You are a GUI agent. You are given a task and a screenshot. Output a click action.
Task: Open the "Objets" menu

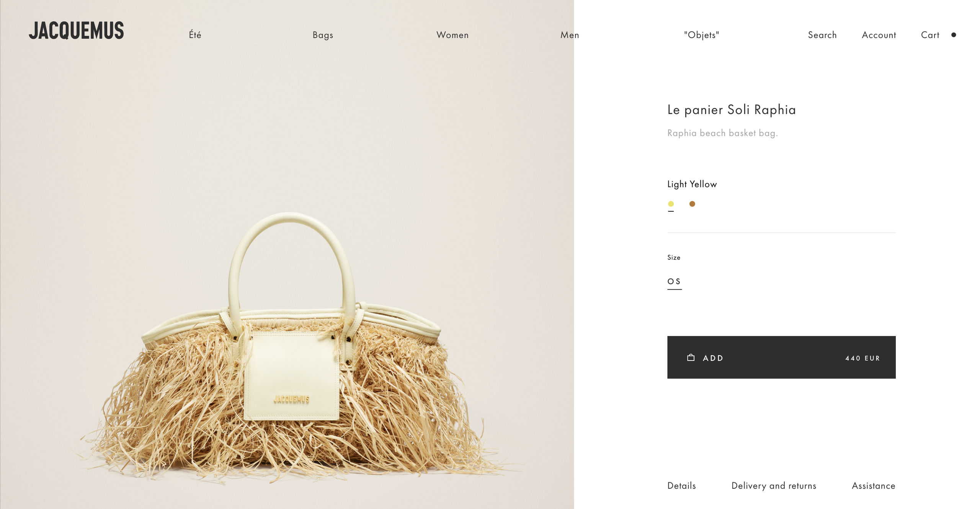click(x=702, y=35)
